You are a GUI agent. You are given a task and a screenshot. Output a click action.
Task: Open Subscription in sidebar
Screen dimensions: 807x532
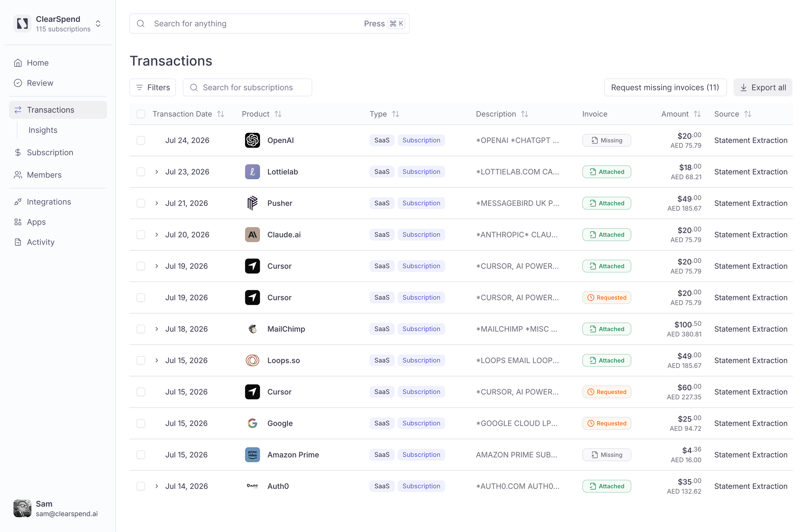[x=58, y=152]
